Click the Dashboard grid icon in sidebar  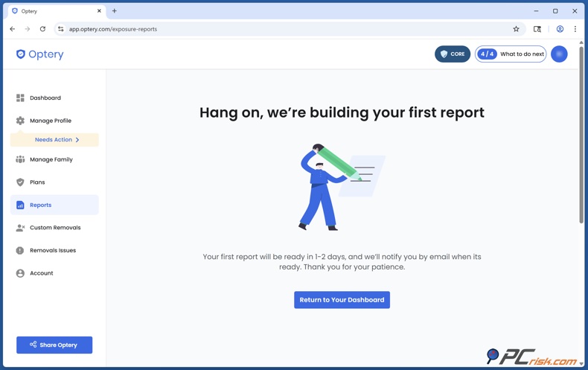20,98
